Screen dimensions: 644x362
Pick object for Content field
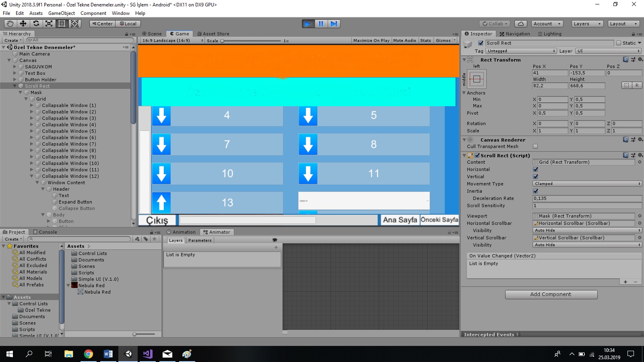(640, 162)
